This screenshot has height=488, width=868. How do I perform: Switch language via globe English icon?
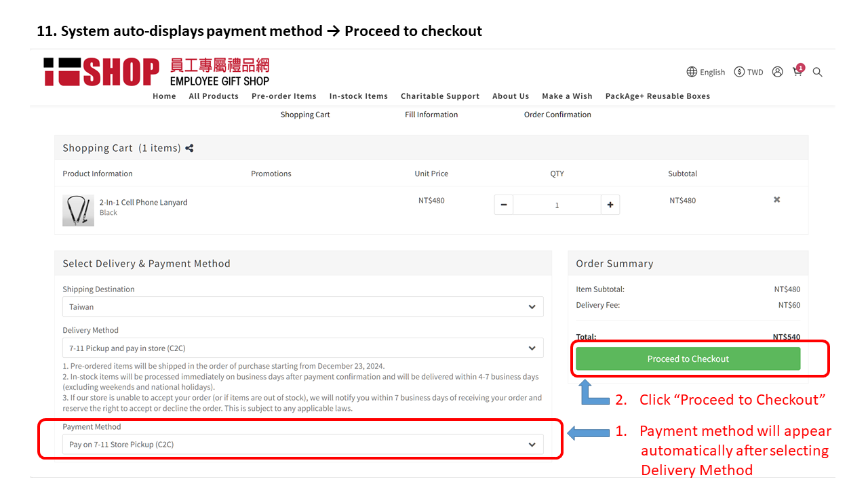[x=705, y=72]
